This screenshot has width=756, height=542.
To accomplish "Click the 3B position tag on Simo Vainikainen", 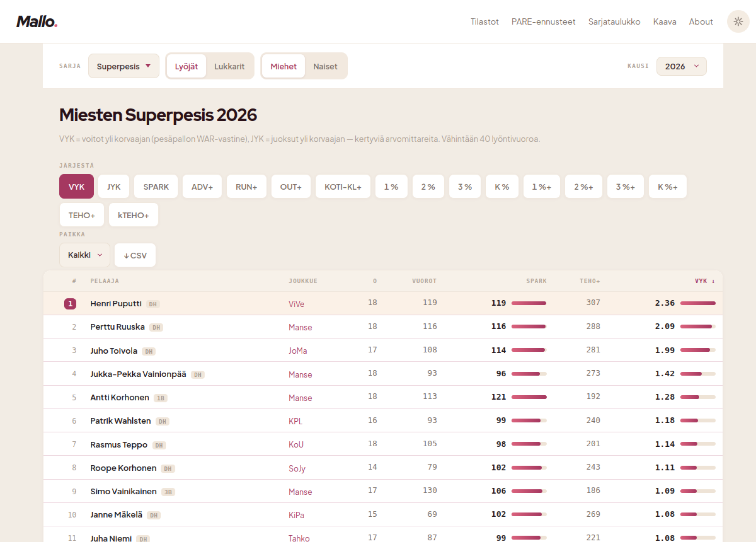I will (168, 492).
